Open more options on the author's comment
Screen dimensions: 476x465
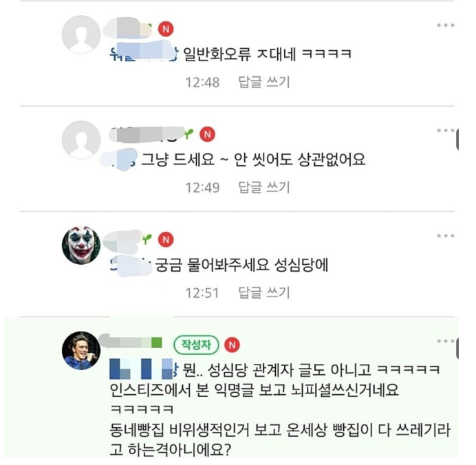pos(445,341)
